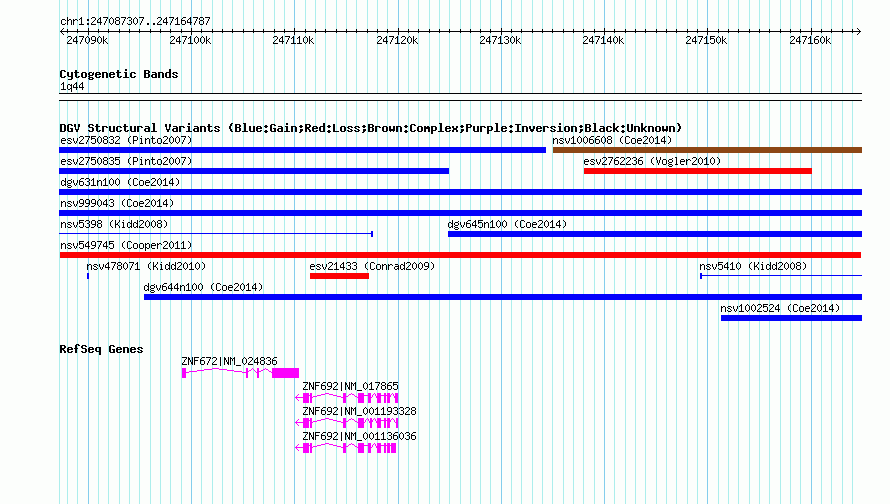Open nsv1002524 (Coe2014) label
The height and width of the screenshot is (504, 890).
pos(780,308)
